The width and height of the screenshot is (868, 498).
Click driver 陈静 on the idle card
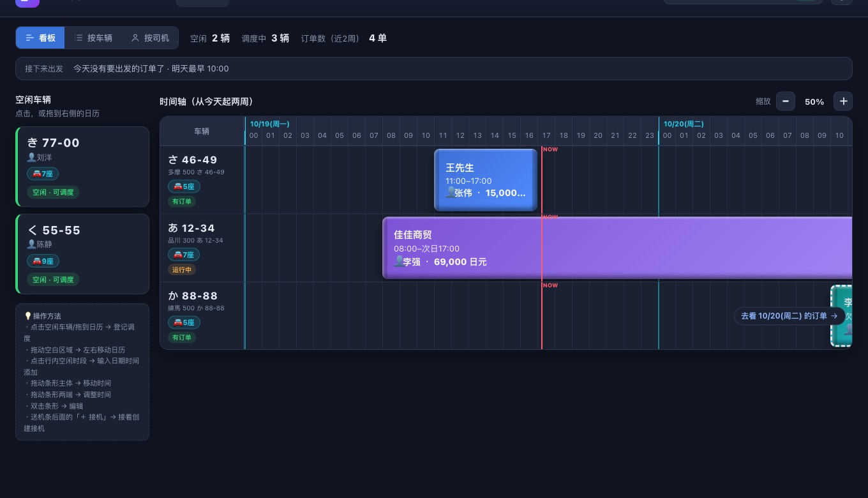click(40, 245)
